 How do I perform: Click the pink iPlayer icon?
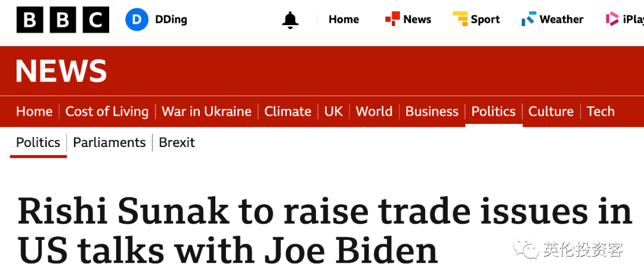(612, 19)
